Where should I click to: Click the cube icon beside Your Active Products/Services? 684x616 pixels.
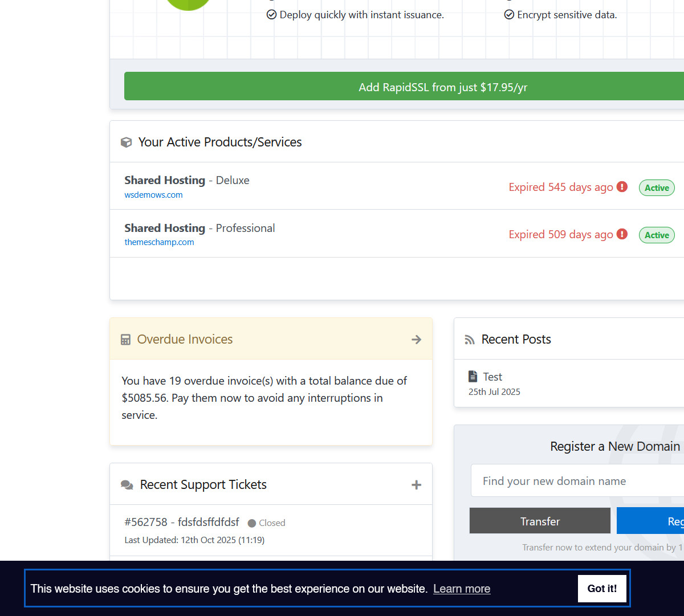pyautogui.click(x=126, y=142)
